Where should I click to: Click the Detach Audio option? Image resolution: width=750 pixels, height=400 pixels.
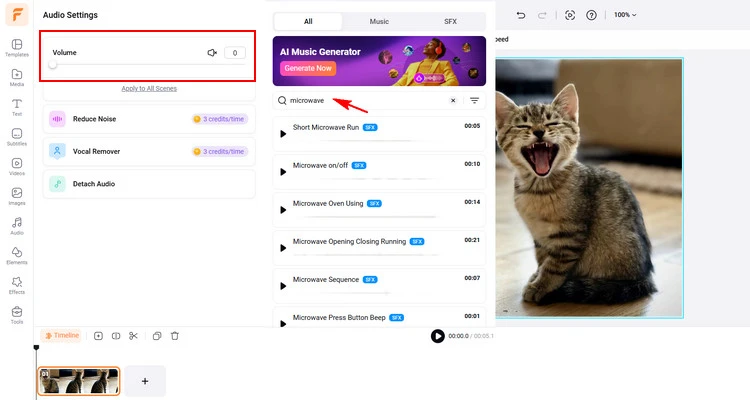pyautogui.click(x=149, y=184)
